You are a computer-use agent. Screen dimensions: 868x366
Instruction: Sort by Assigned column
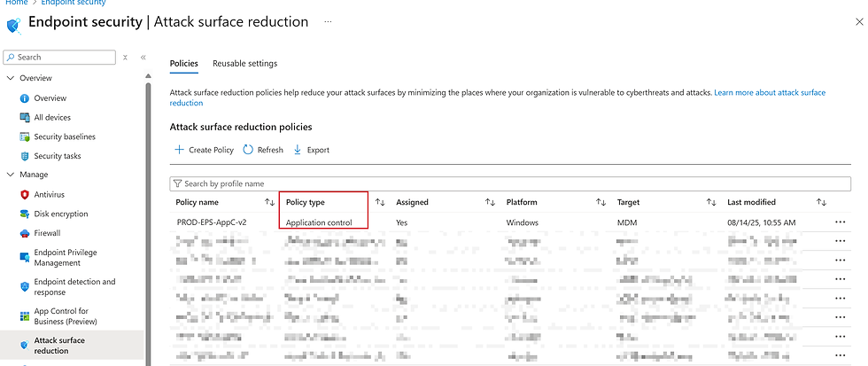490,203
